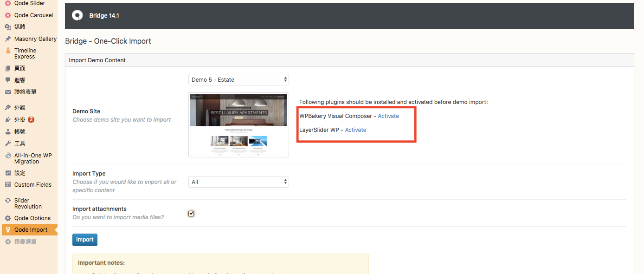
Task: Toggle the Import attachments checkbox
Action: pos(191,214)
